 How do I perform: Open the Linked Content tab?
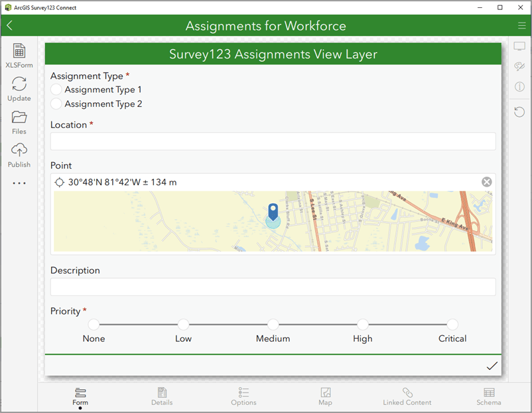[407, 396]
